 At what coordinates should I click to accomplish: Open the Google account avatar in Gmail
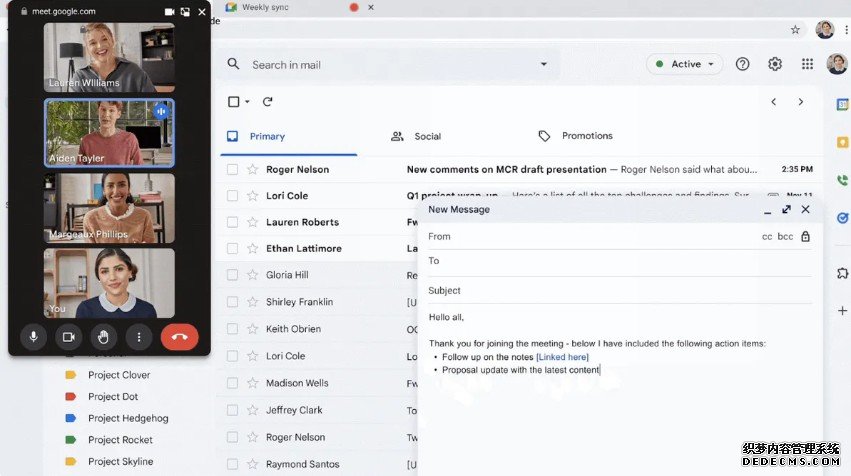[837, 64]
